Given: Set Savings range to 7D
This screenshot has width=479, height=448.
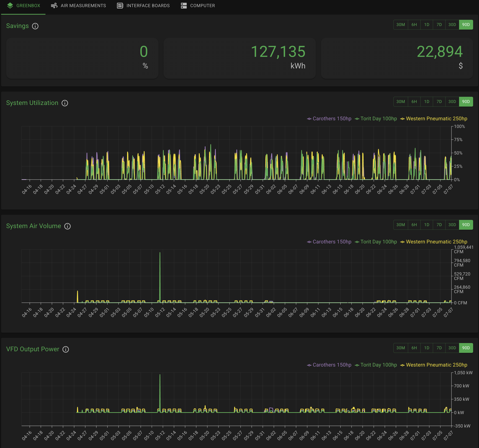Looking at the screenshot, I should tap(439, 25).
